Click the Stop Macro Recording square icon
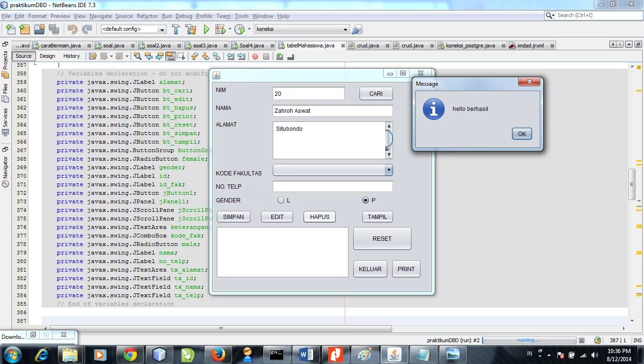644x364 pixels. click(266, 56)
